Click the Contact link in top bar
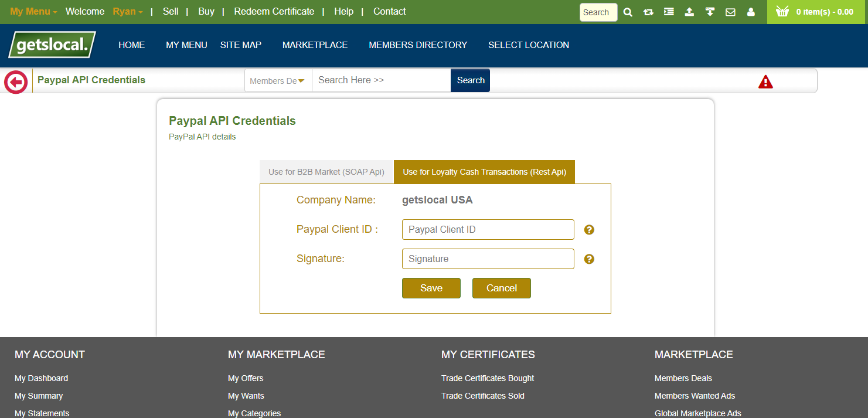 coord(390,12)
